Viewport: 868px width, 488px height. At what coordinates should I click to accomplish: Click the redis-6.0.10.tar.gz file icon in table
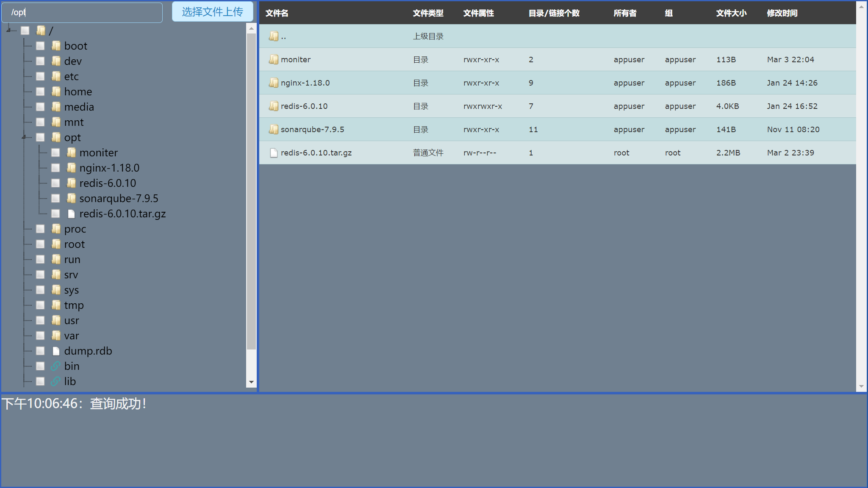(x=274, y=152)
